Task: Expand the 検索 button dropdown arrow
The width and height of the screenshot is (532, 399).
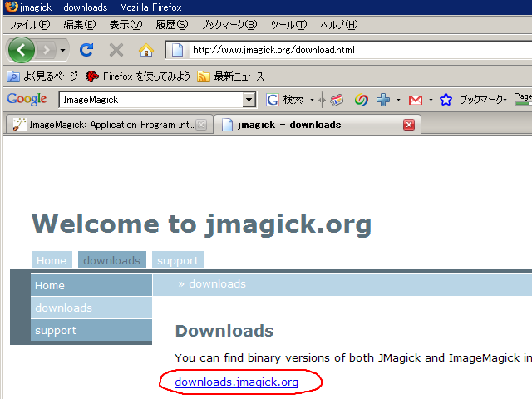Action: 312,100
